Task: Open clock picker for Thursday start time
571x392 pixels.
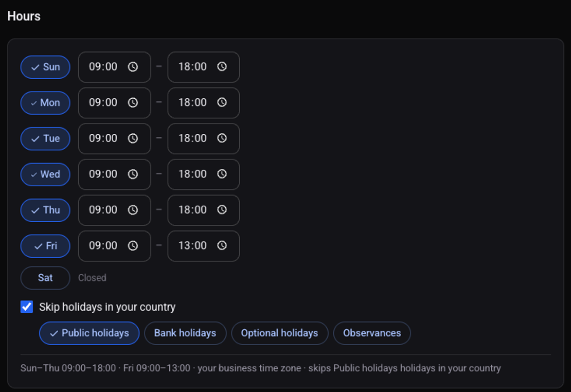Action: pyautogui.click(x=133, y=210)
